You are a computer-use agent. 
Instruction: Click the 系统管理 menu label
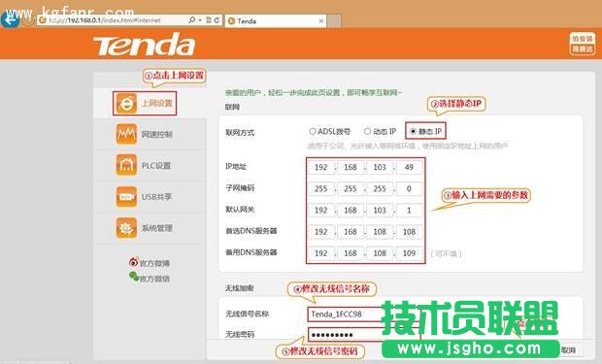(156, 228)
